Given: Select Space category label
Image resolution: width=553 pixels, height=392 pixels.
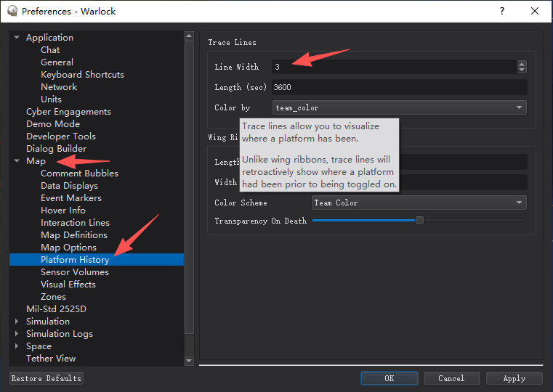Looking at the screenshot, I should point(39,346).
